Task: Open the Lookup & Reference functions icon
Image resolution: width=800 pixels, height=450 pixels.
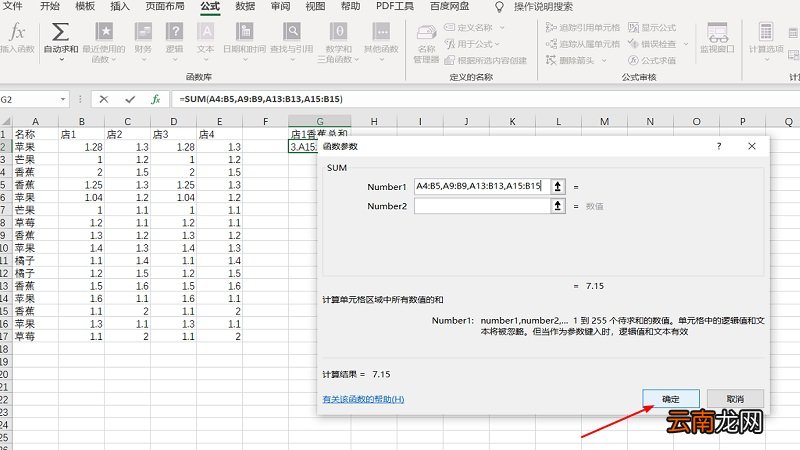Action: [x=292, y=32]
